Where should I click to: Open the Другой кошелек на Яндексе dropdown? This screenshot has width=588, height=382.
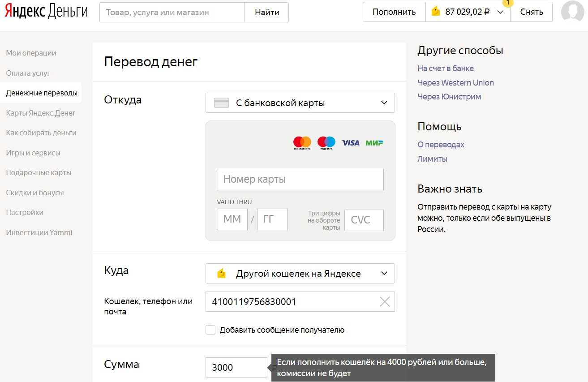click(x=300, y=273)
